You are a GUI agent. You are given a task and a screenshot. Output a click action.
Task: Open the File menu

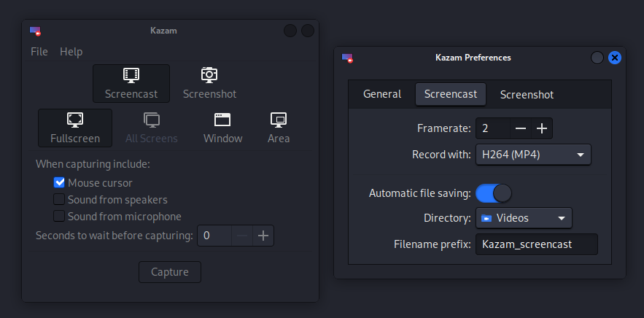click(39, 52)
